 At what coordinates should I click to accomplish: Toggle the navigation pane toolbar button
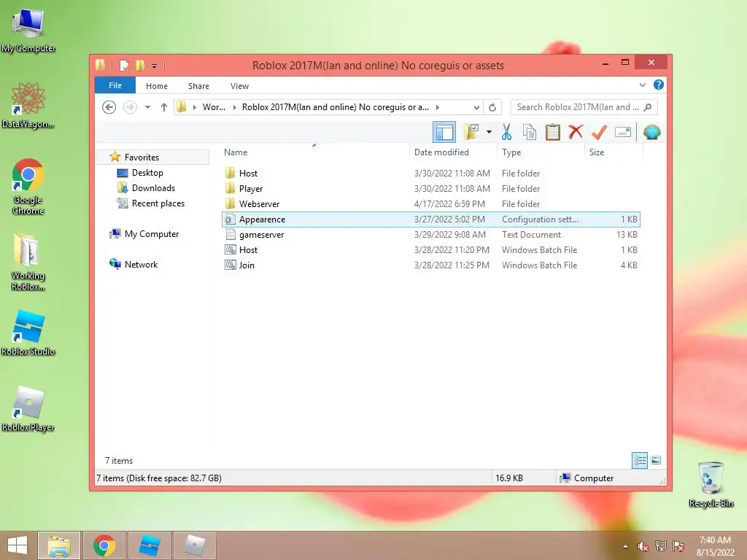click(x=444, y=132)
